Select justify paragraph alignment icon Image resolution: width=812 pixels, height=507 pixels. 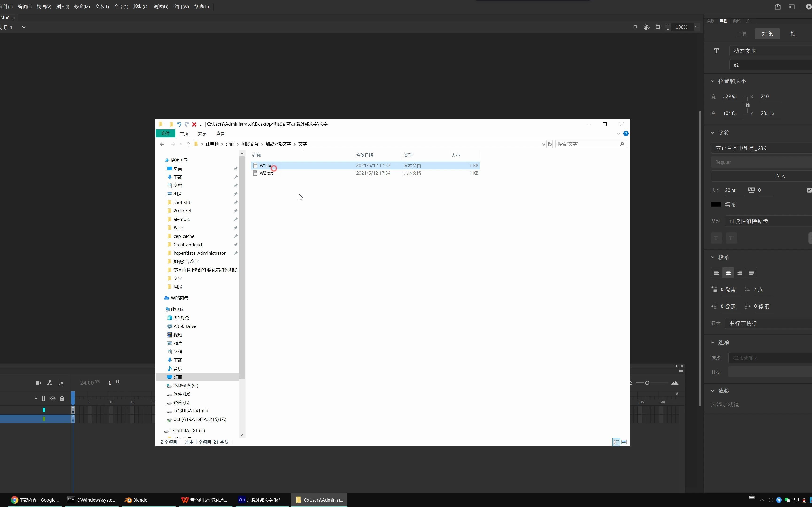(x=751, y=272)
